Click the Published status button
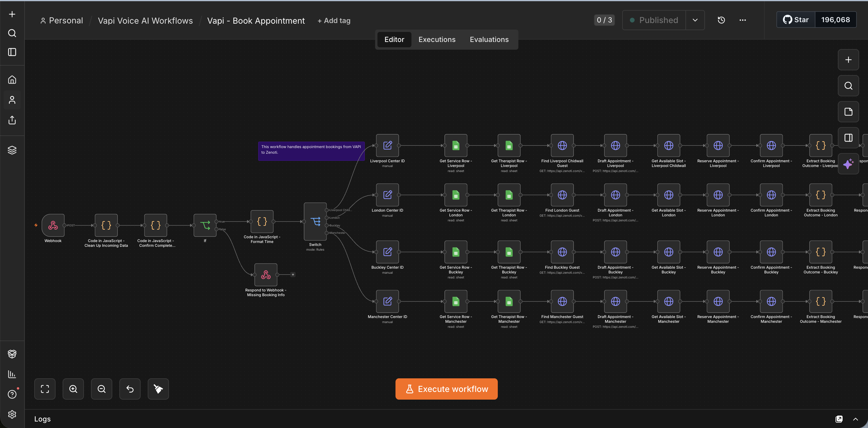 654,20
